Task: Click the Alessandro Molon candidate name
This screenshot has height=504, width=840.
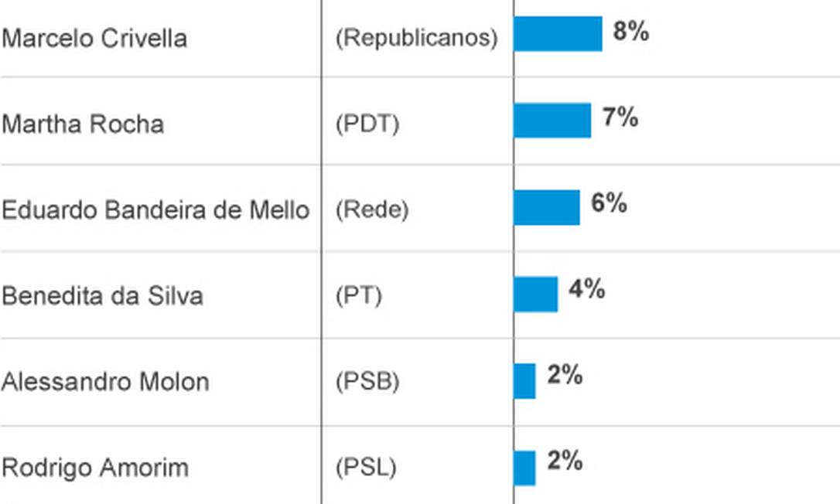Action: point(105,382)
